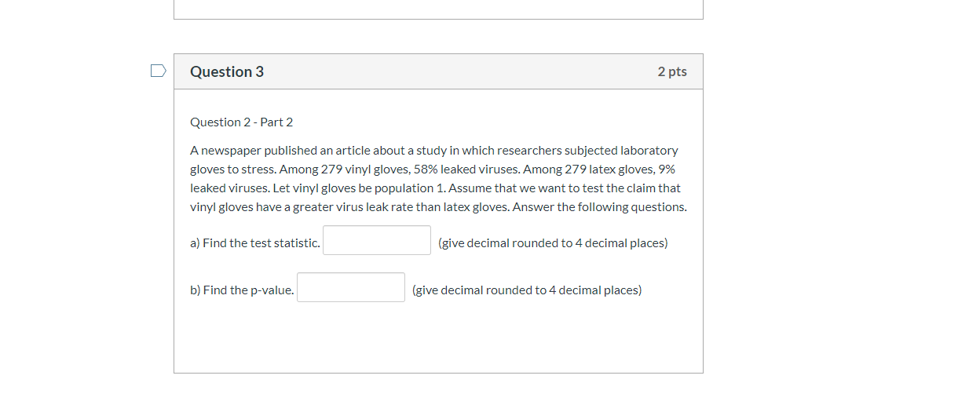Click the p-value answer box

coord(351,287)
